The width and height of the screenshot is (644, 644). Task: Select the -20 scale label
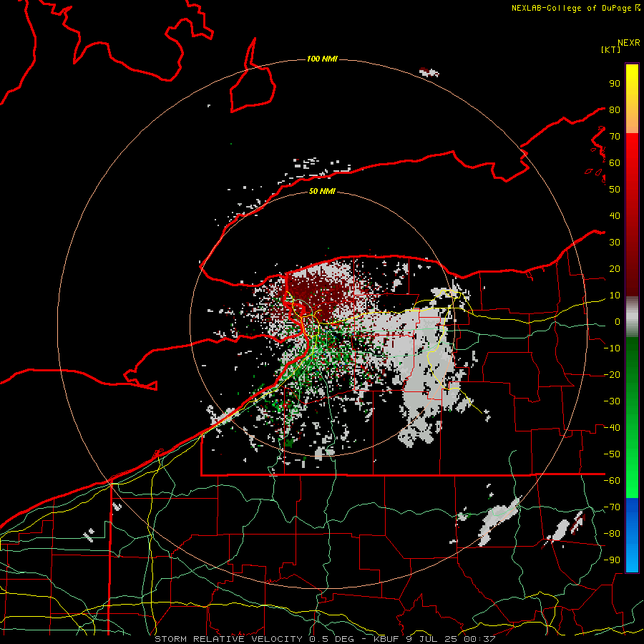pos(612,374)
